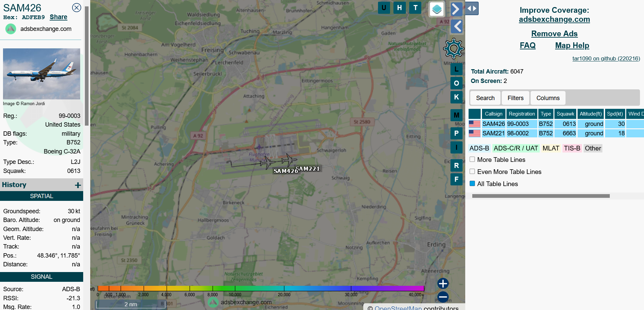Screen dimensions: 644x310
Task: Open the Search tab
Action: pos(485,98)
